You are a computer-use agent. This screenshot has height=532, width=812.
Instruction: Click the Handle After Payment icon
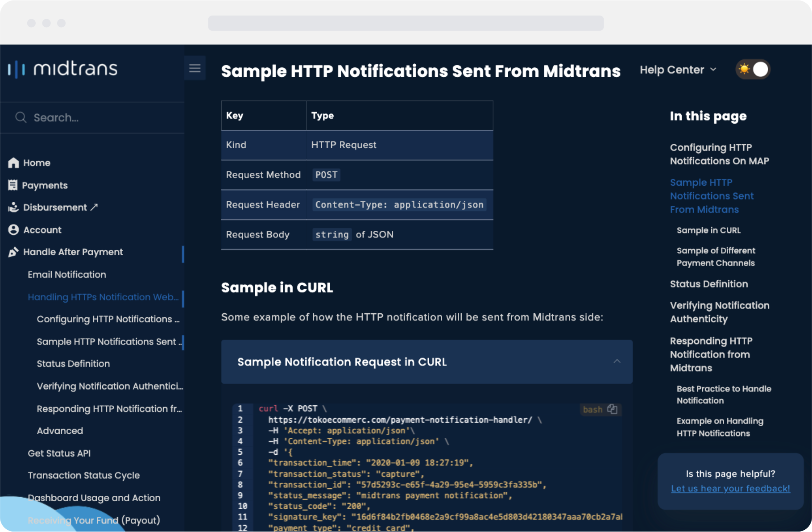[13, 252]
